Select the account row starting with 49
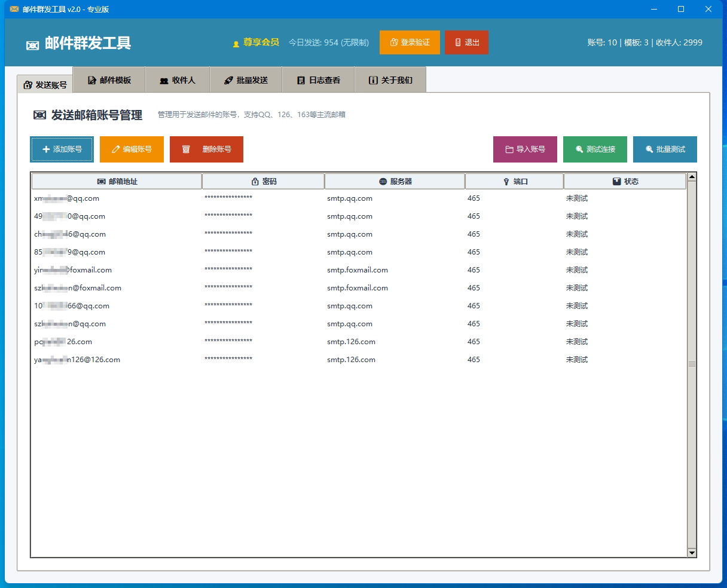727x588 pixels. [359, 216]
